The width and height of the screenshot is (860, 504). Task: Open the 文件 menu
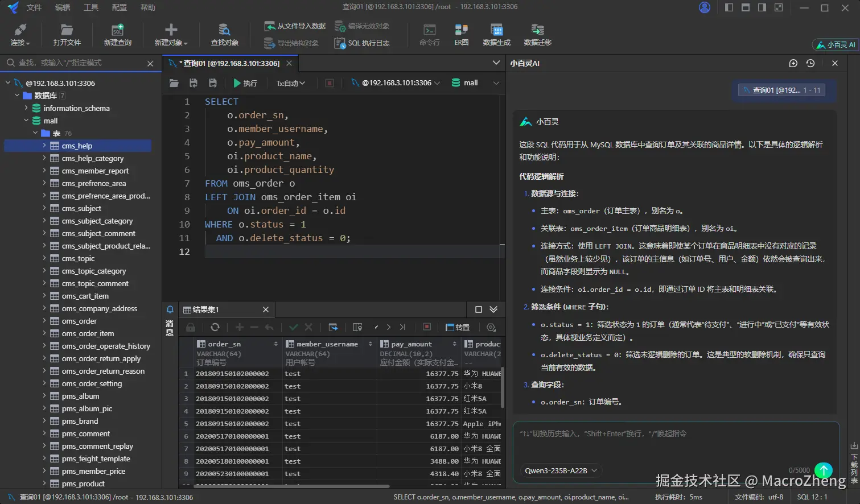(34, 7)
